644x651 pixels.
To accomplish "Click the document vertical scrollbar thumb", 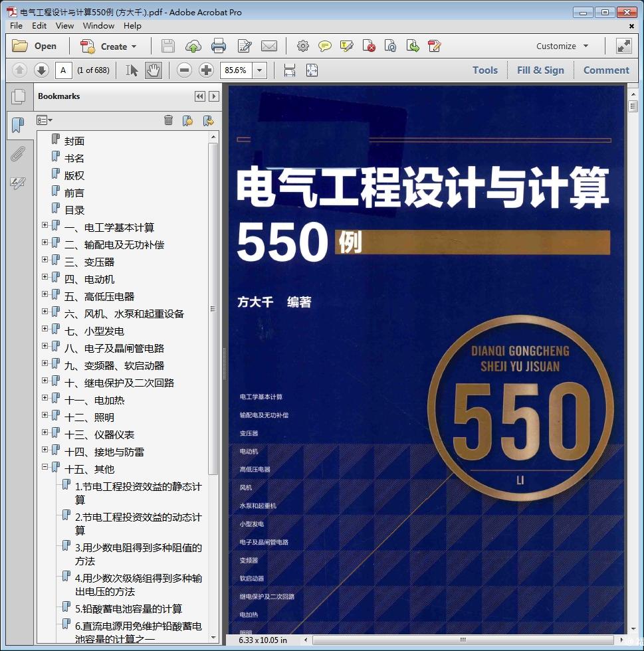I will [x=633, y=106].
